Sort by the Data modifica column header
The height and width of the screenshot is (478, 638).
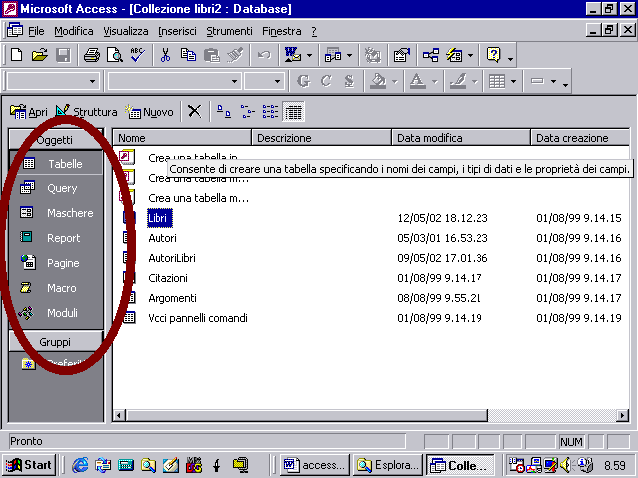pos(461,138)
